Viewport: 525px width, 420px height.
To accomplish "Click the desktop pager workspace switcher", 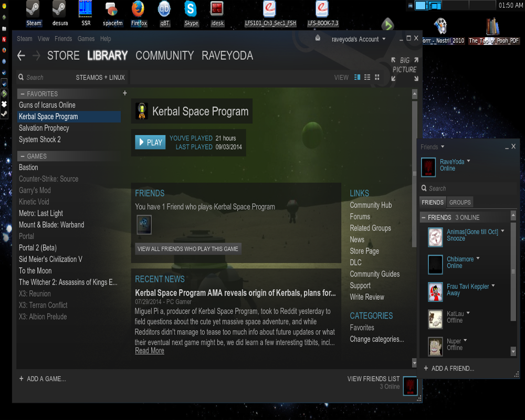I will (x=455, y=5).
